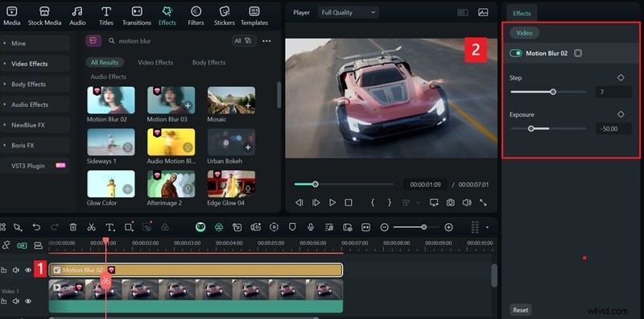Expand the Mine category
Image resolution: width=644 pixels, height=319 pixels.
click(35, 43)
